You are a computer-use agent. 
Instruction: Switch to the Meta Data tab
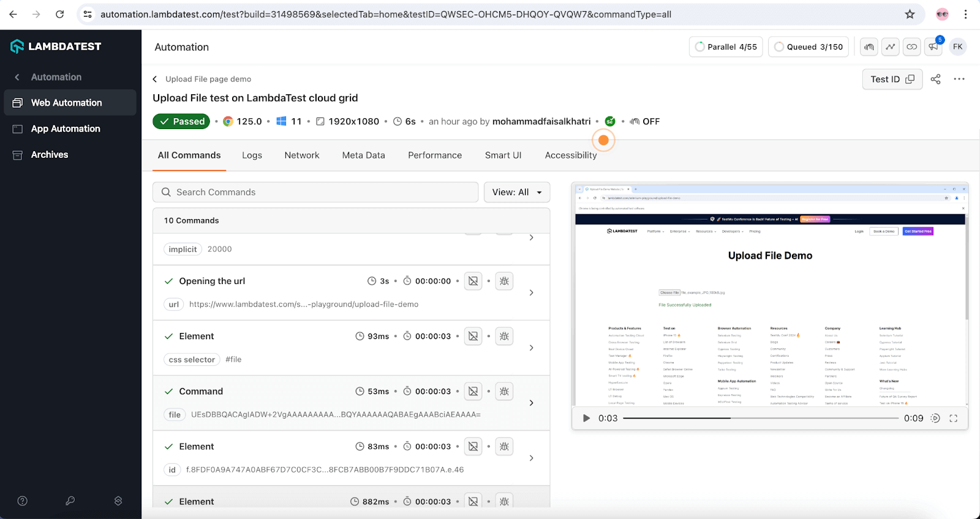(x=364, y=155)
